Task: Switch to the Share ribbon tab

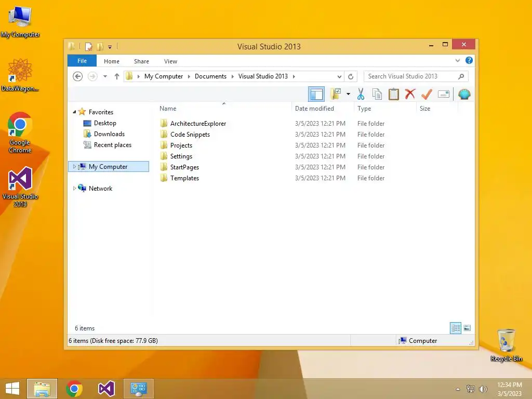Action: point(141,61)
